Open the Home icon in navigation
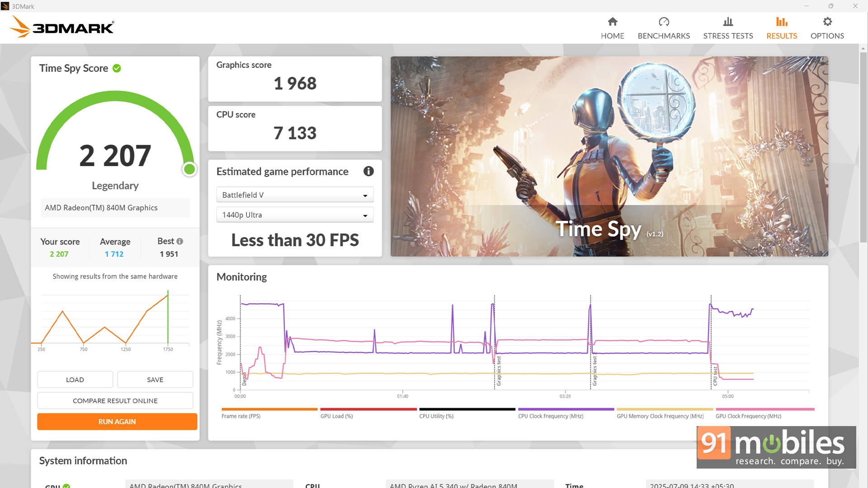 [613, 22]
